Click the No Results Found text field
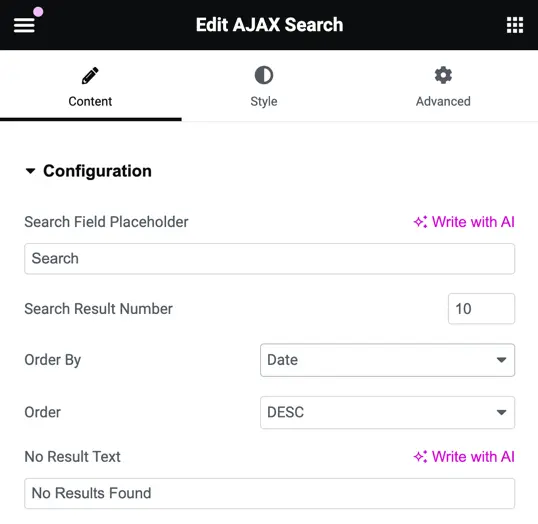This screenshot has width=538, height=524. click(x=269, y=493)
